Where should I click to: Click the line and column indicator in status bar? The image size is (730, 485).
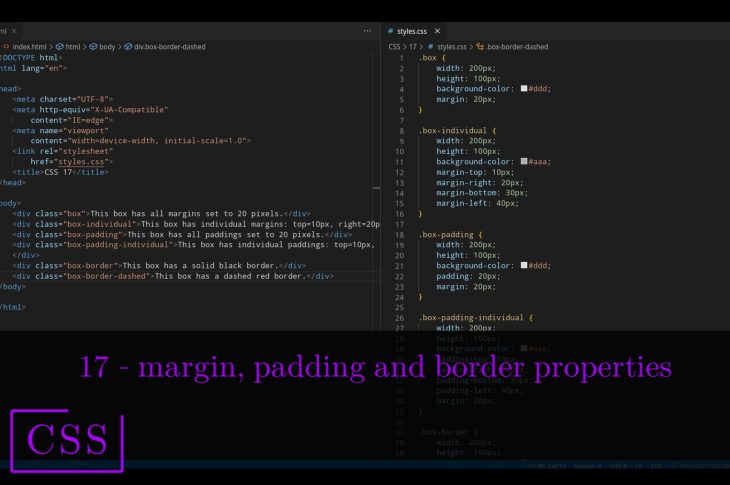[x=548, y=467]
